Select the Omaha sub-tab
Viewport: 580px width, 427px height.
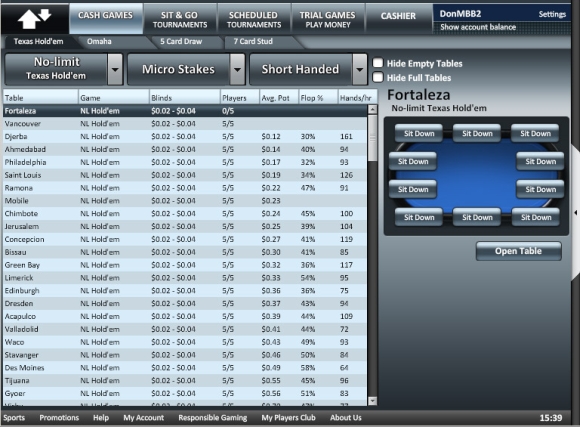[99, 41]
